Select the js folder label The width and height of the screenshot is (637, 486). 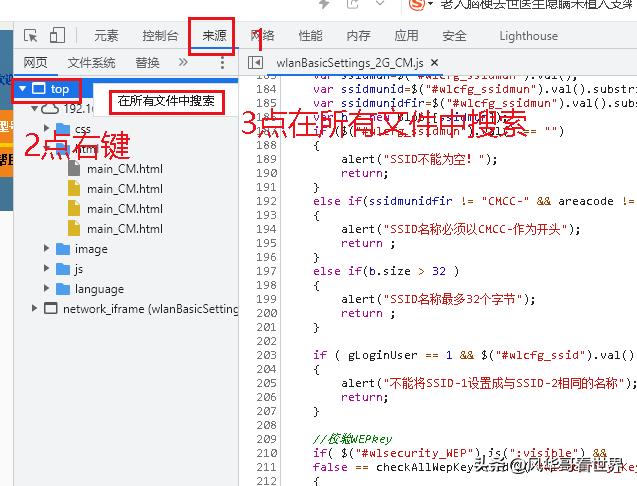[x=79, y=269]
